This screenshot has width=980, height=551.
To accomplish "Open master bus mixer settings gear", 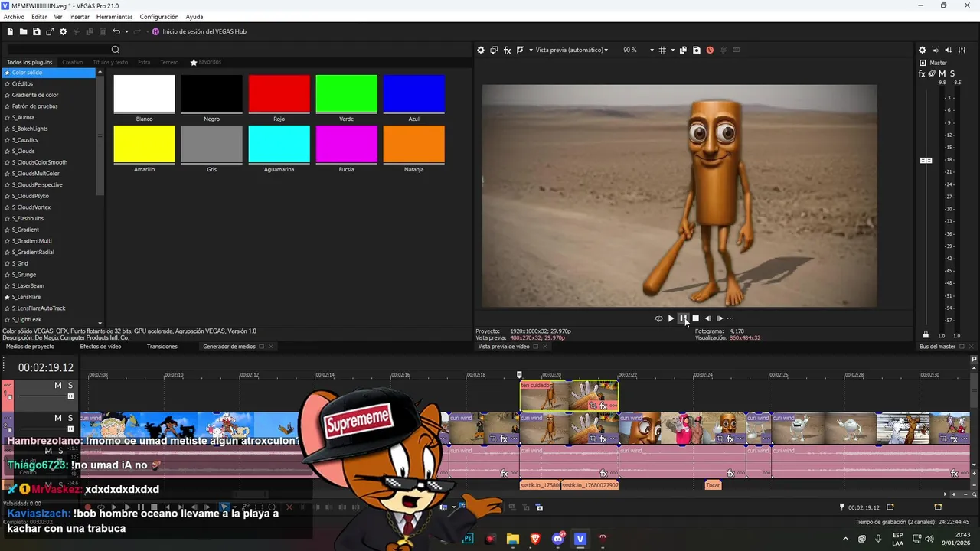I will point(922,50).
